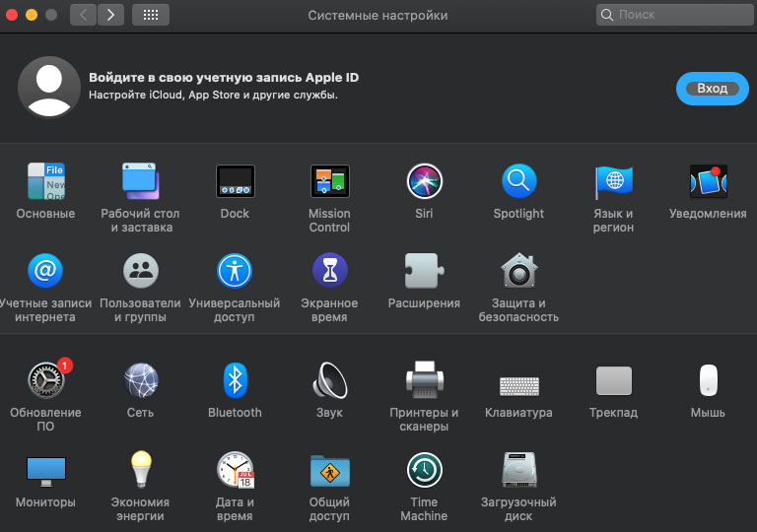
Task: Open the Мышь mouse settings
Action: [709, 380]
